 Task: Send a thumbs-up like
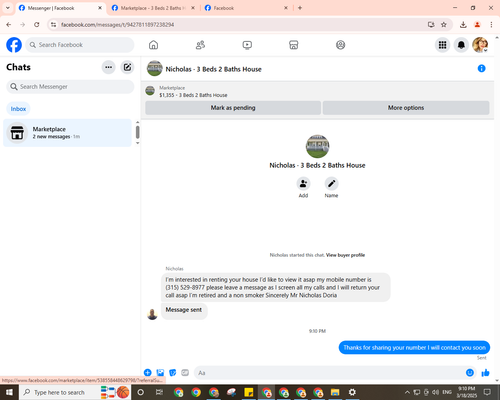tap(486, 372)
